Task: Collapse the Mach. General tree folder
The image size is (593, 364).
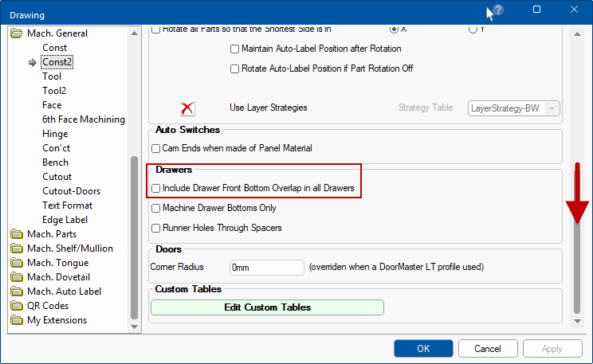Action: coord(17,33)
